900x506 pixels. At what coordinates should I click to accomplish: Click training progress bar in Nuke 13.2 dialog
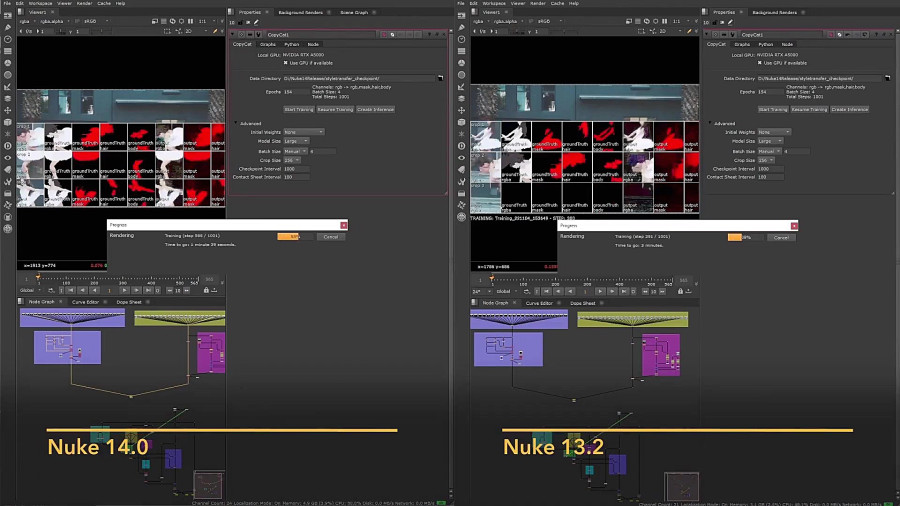pos(746,237)
